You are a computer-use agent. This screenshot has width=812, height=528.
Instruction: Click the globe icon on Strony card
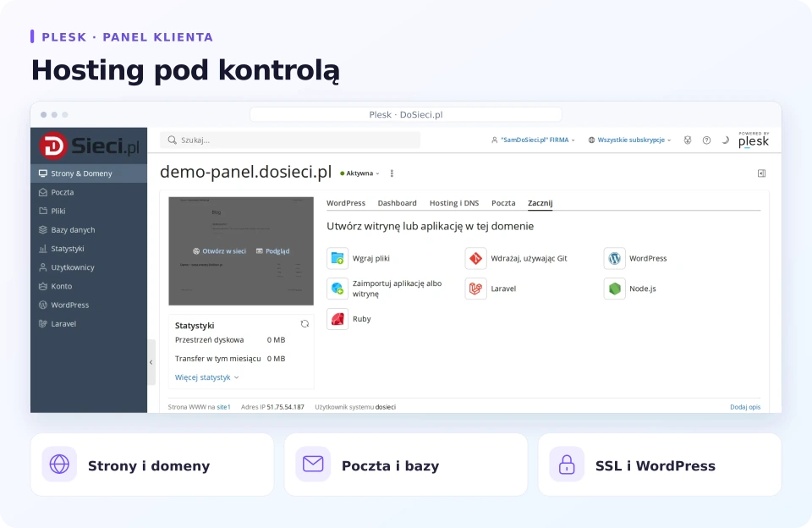tap(59, 464)
